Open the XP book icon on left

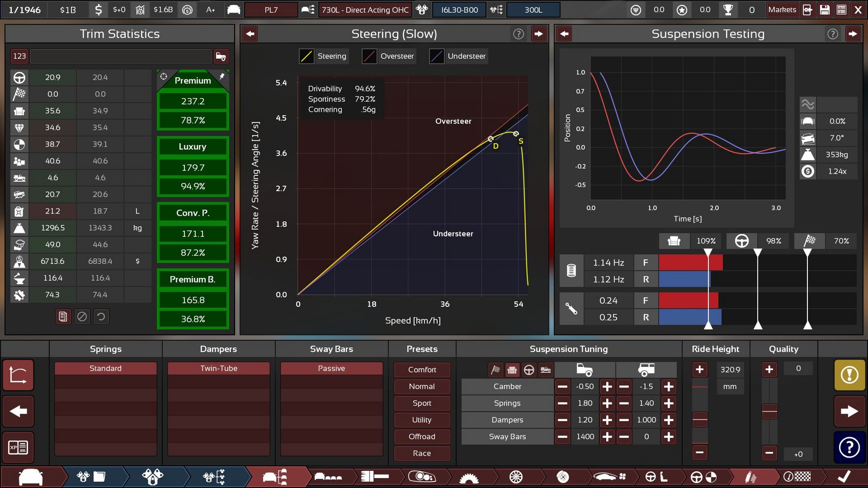click(x=18, y=447)
